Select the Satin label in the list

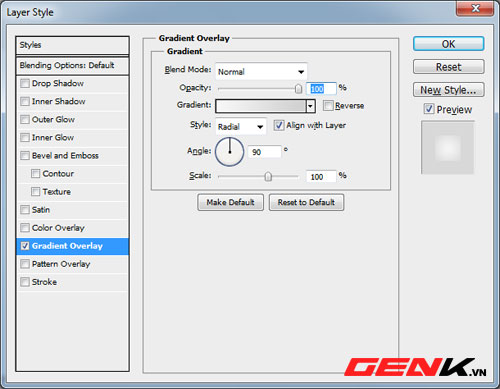(41, 210)
